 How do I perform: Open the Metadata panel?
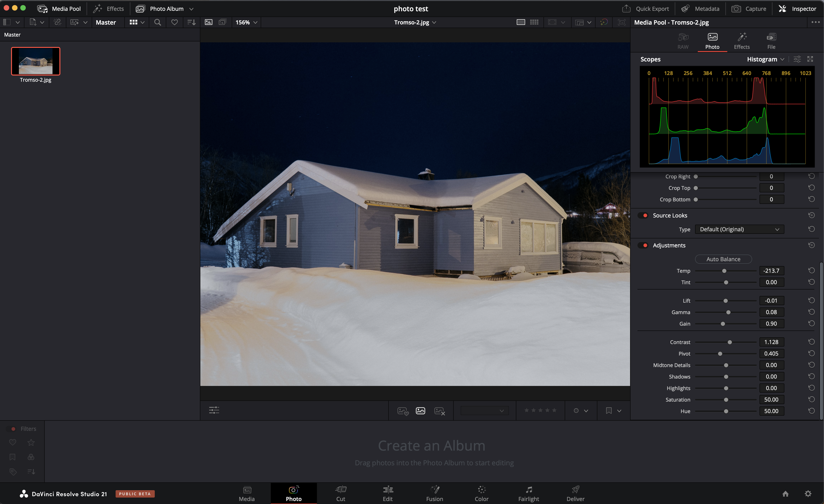(700, 9)
